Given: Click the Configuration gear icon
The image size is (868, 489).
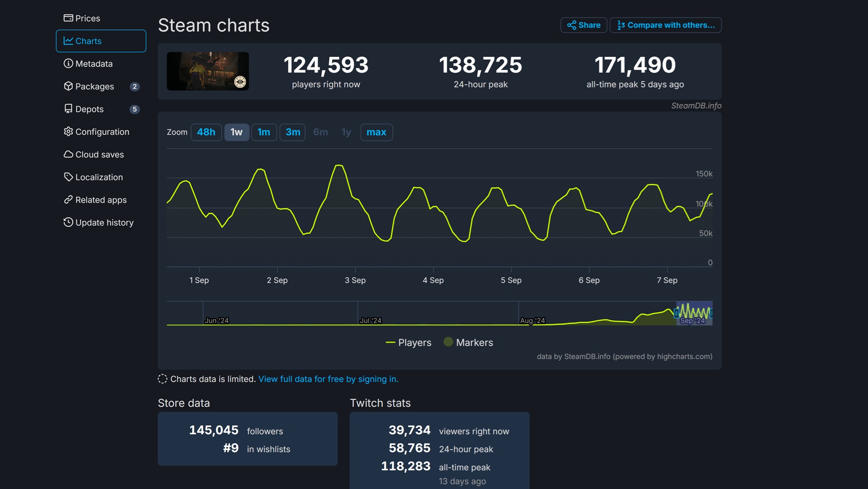Looking at the screenshot, I should (x=68, y=132).
